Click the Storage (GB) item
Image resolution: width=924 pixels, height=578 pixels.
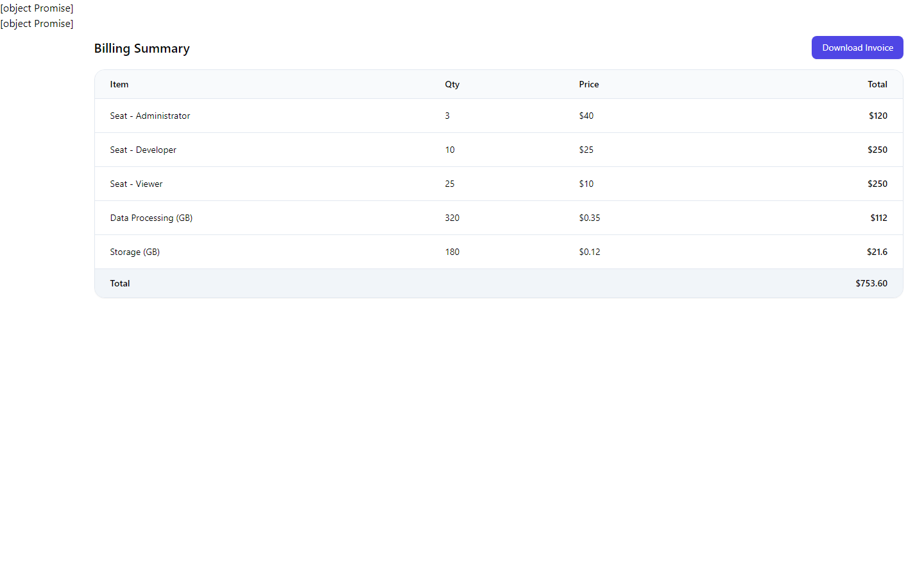click(x=135, y=252)
